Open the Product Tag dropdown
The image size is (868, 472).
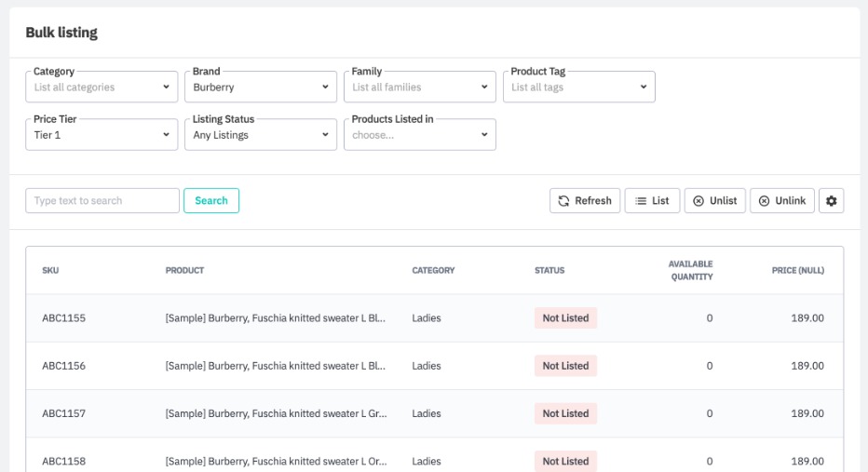click(x=578, y=88)
